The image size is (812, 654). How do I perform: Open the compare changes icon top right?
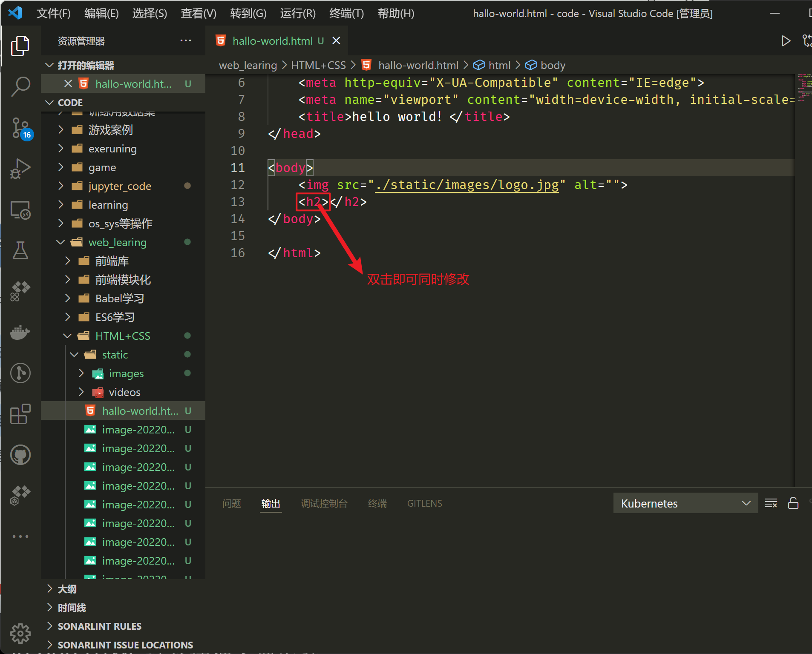pyautogui.click(x=807, y=41)
